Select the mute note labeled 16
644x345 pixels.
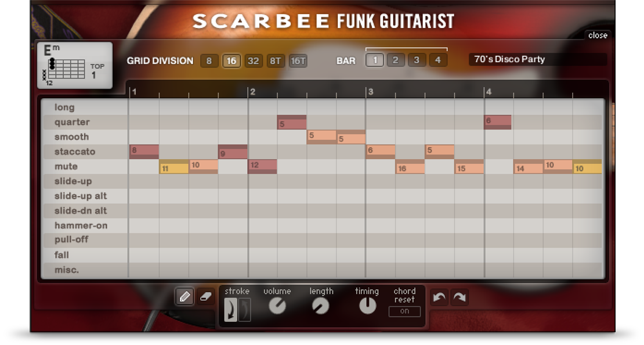click(x=410, y=168)
